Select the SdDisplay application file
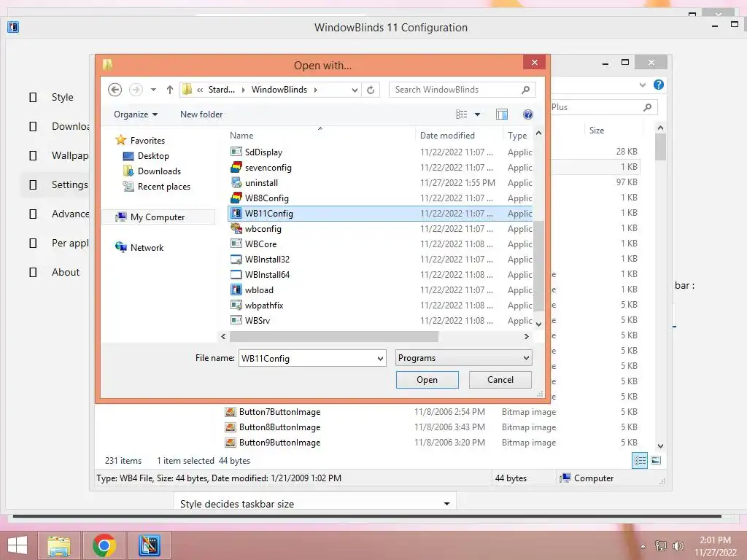Screen dimensions: 747x560 pos(380,152)
